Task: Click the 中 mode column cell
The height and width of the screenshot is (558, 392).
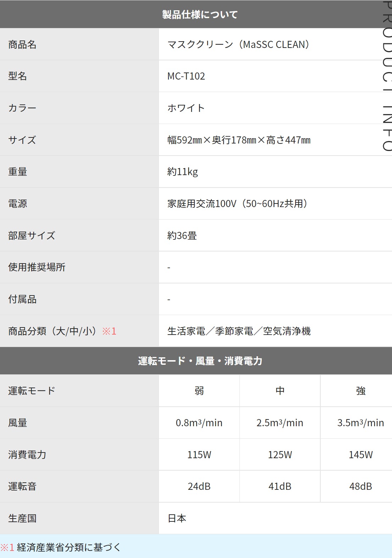Action: [x=280, y=391]
